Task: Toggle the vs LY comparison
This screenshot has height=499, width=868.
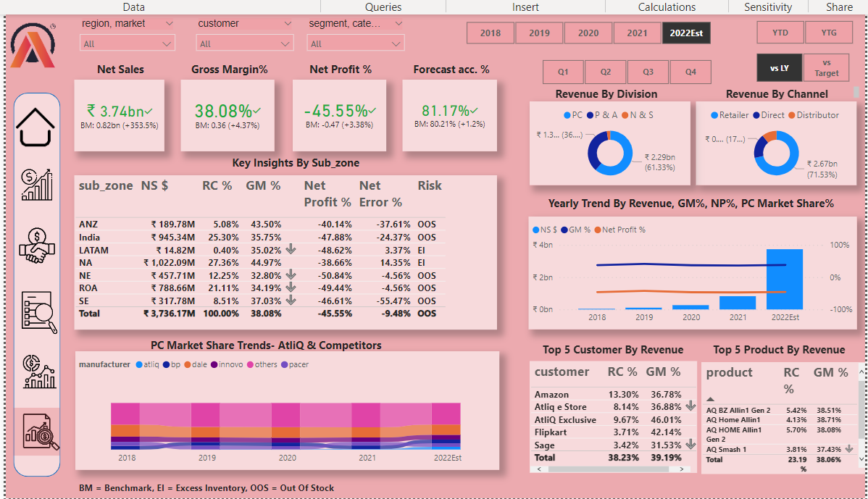Action: [x=780, y=68]
